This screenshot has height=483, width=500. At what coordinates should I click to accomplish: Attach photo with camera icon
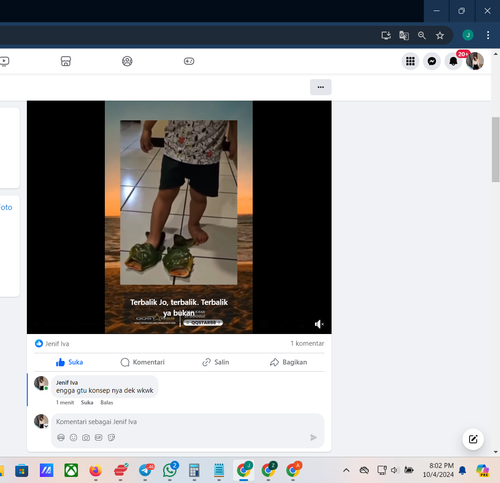click(86, 437)
